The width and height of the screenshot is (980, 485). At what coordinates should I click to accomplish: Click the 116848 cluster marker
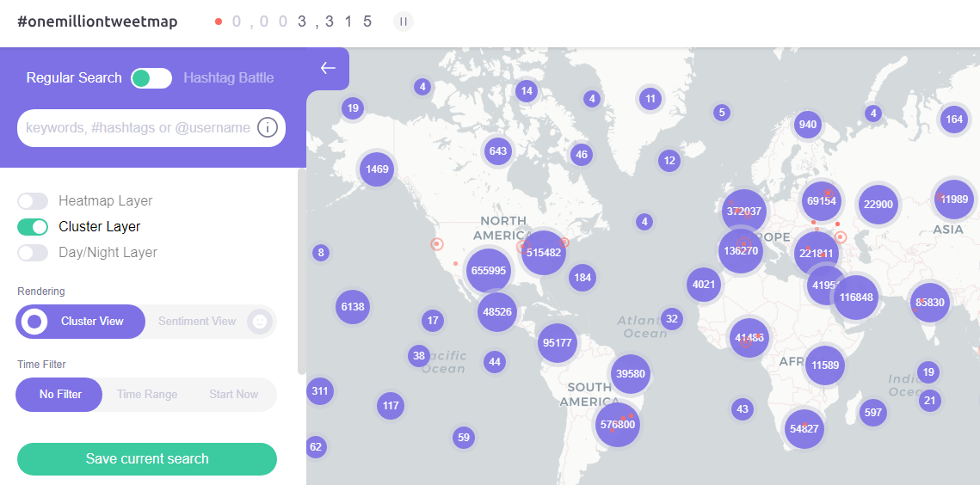pyautogui.click(x=856, y=298)
